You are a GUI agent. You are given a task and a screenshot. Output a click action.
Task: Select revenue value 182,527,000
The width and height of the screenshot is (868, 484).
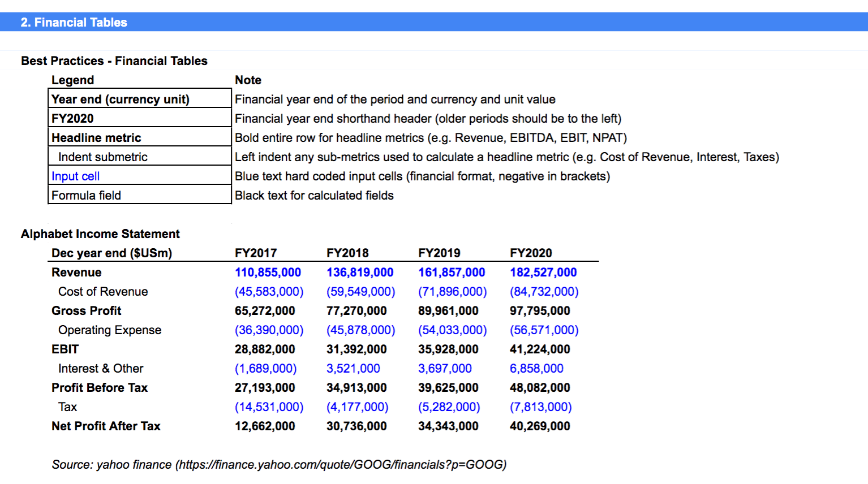[543, 273]
